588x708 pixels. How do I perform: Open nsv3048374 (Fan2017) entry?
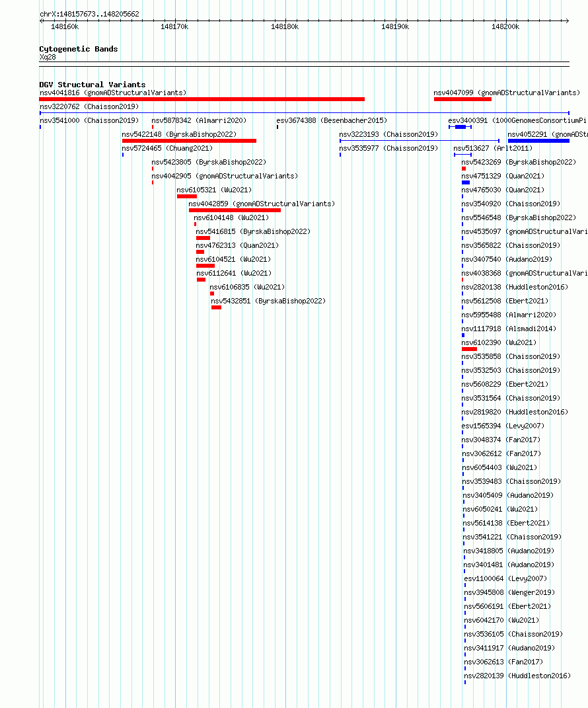pyautogui.click(x=501, y=440)
